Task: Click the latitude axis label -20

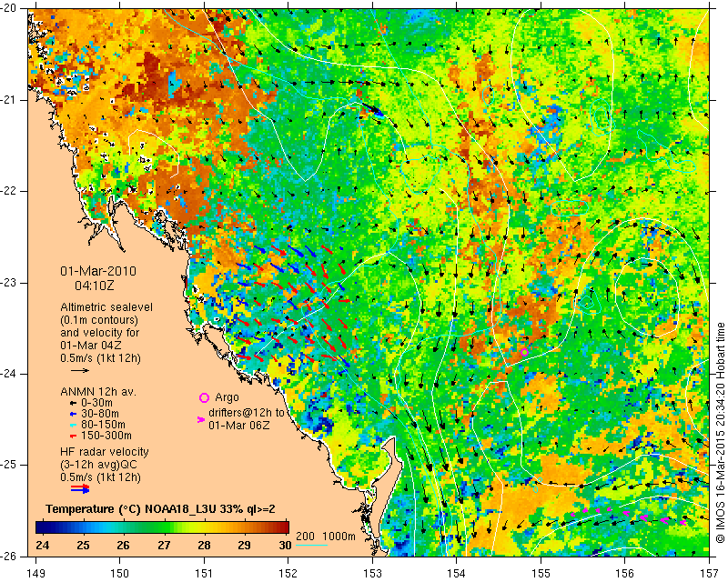Action: (9, 8)
